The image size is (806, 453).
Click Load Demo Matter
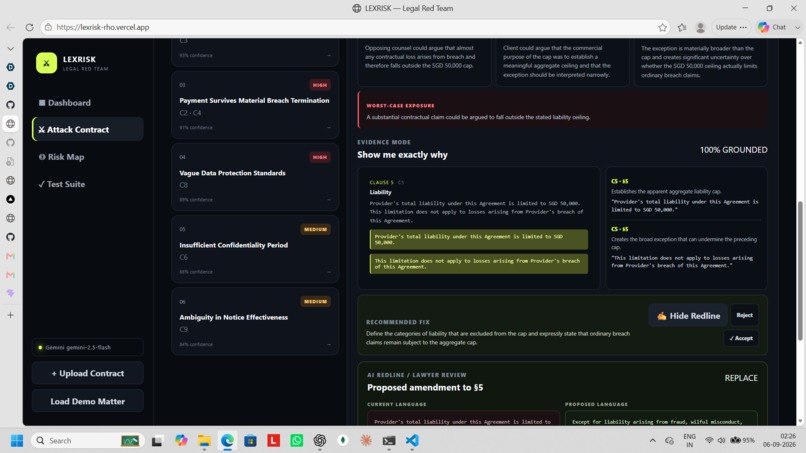tap(87, 401)
